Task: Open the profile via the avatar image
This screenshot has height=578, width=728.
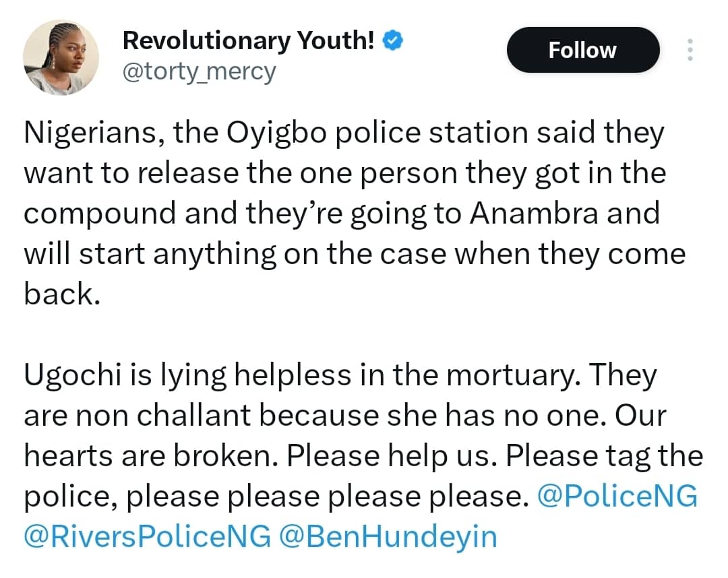Action: pyautogui.click(x=61, y=57)
